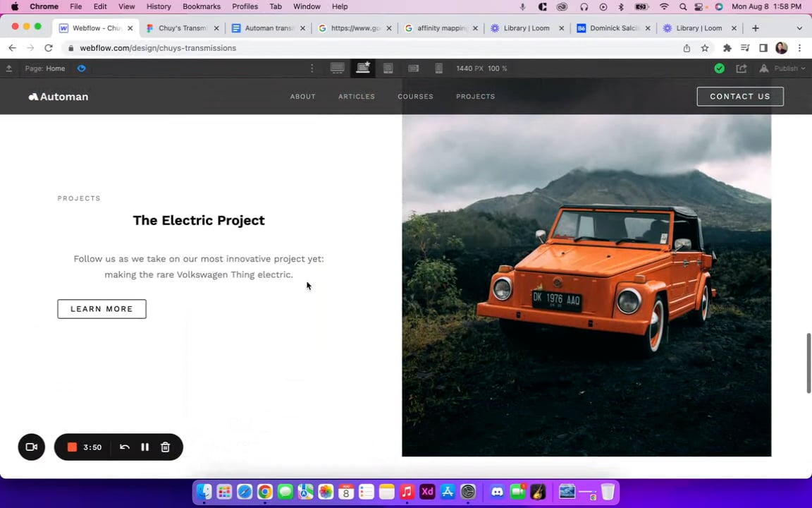Open Spotlight search in menu bar
Image resolution: width=812 pixels, height=508 pixels.
click(x=683, y=7)
